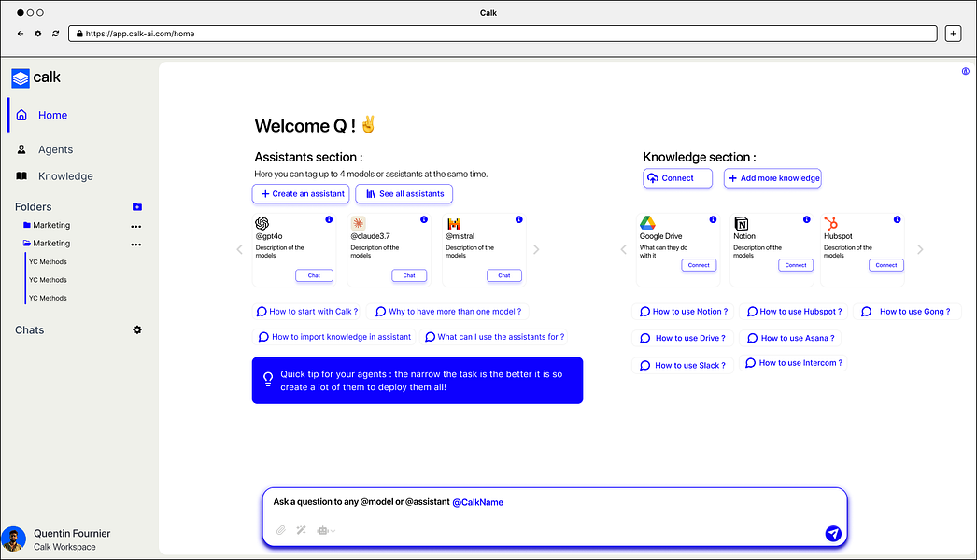Click Quentin Fournier profile avatar
Viewport: 977px width, 560px height.
(13, 539)
